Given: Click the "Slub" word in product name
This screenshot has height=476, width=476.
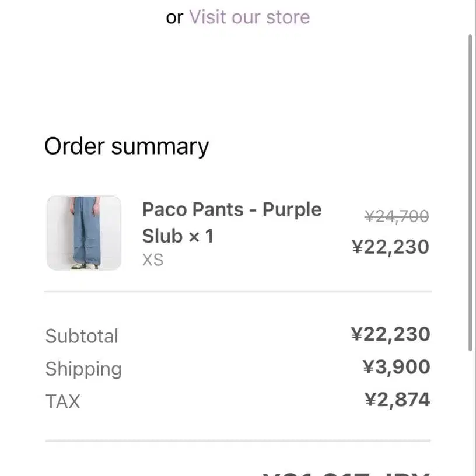Looking at the screenshot, I should click(x=162, y=236).
